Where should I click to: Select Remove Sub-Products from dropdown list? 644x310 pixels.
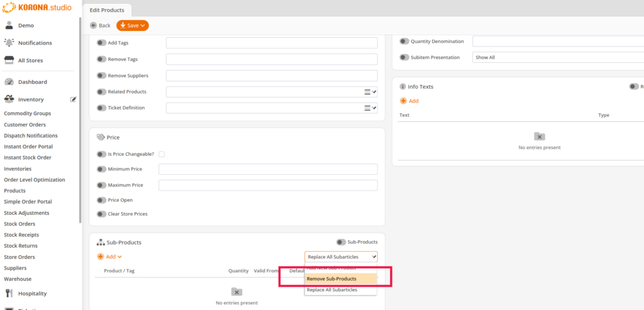pyautogui.click(x=340, y=279)
